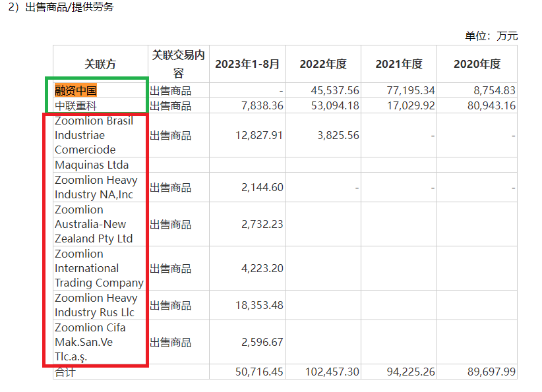
Task: Click the 2021年度 column header
Action: [x=399, y=64]
